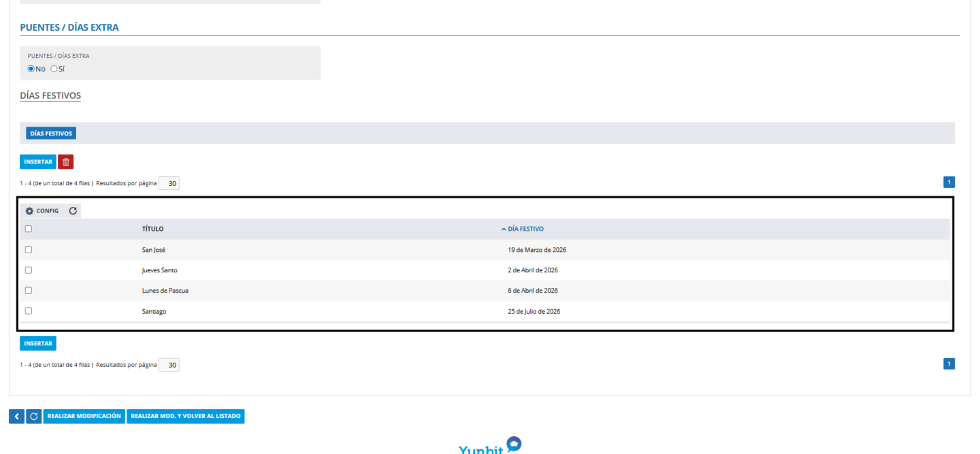
Task: Click the upper Insertar button
Action: coord(38,162)
